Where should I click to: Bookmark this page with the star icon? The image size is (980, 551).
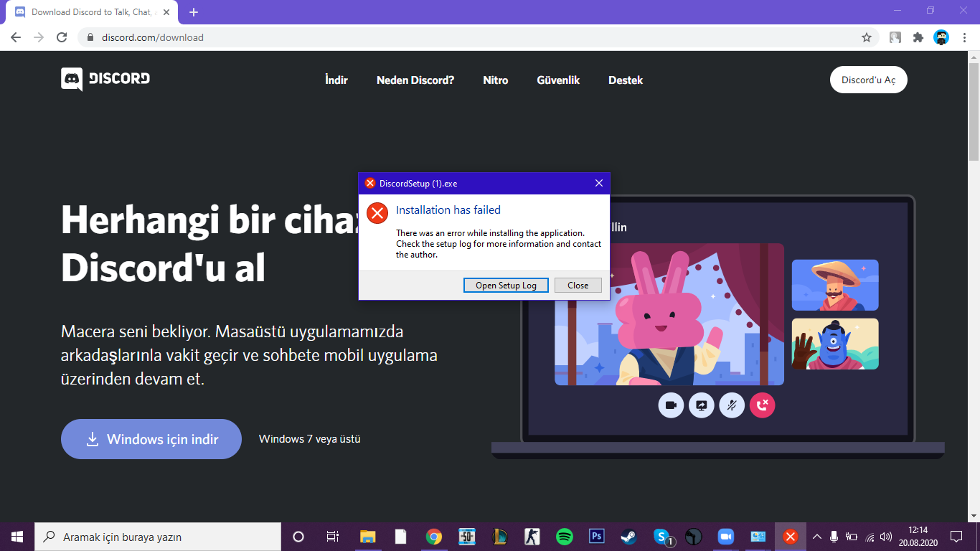[x=867, y=37]
